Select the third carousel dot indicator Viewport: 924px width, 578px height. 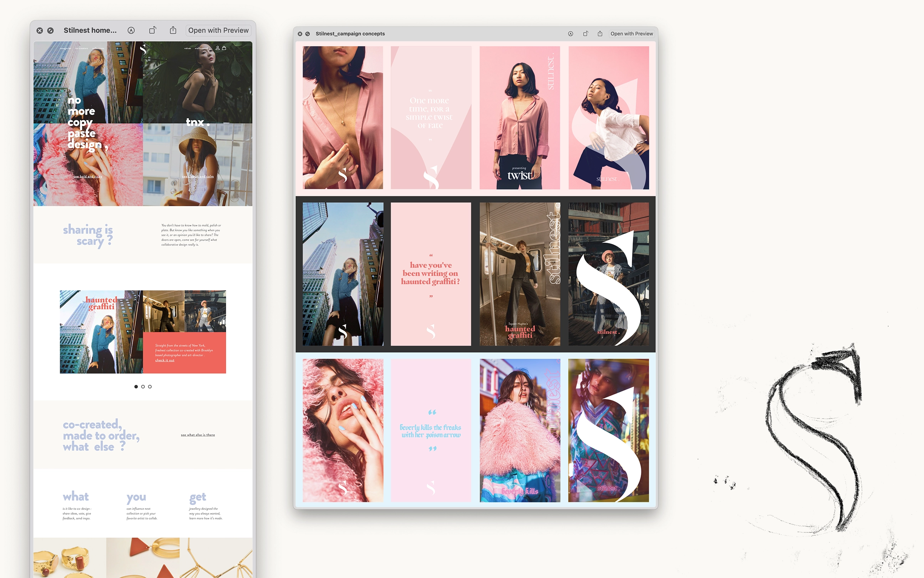click(x=150, y=386)
